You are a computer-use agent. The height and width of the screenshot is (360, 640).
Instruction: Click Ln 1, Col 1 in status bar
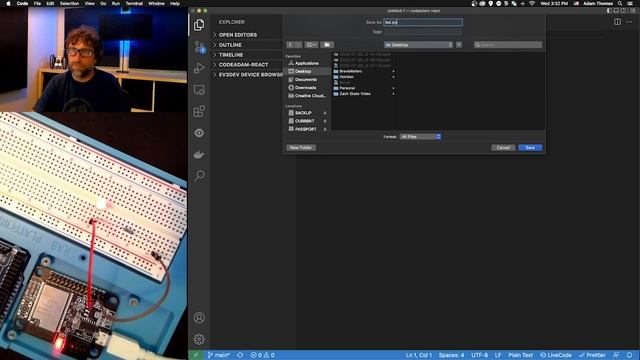[419, 355]
